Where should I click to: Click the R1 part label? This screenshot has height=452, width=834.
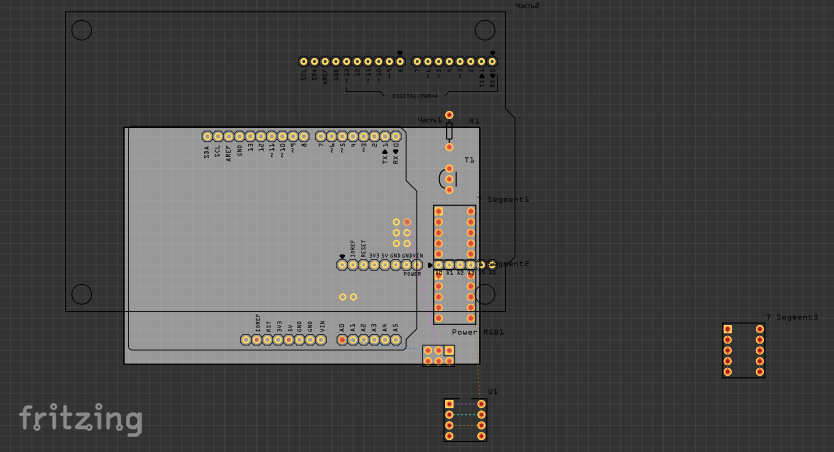[x=474, y=121]
